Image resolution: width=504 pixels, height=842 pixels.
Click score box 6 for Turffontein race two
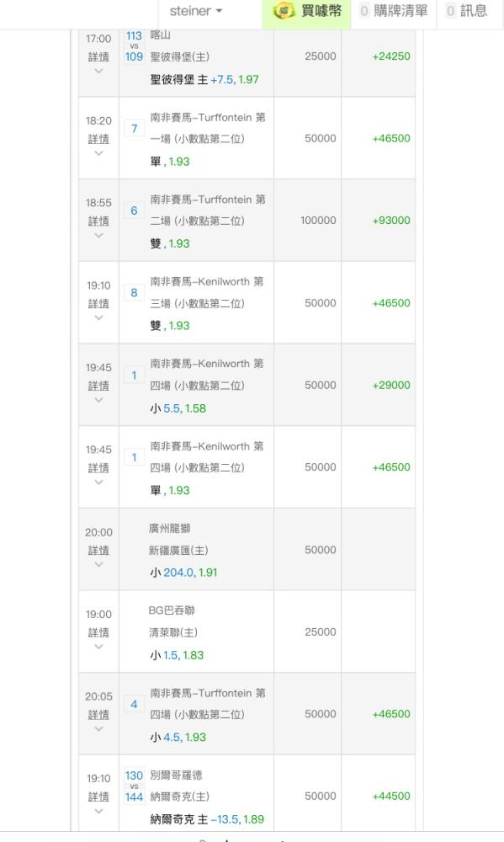(x=134, y=210)
